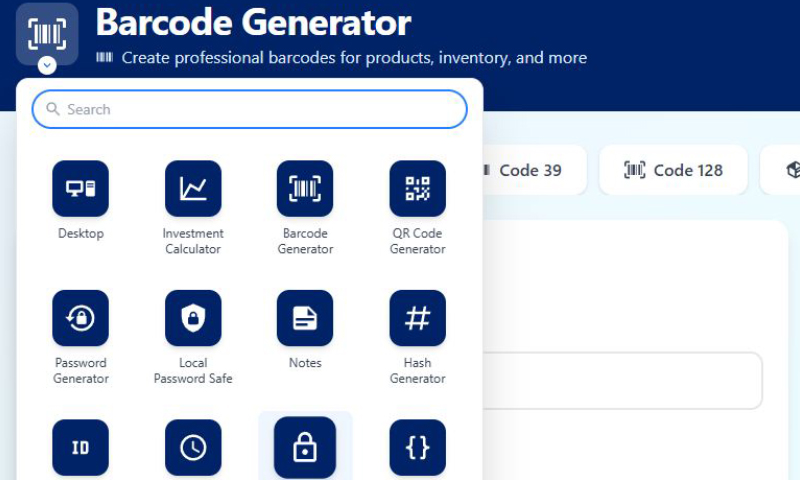Click the curly braces app tile

(417, 447)
